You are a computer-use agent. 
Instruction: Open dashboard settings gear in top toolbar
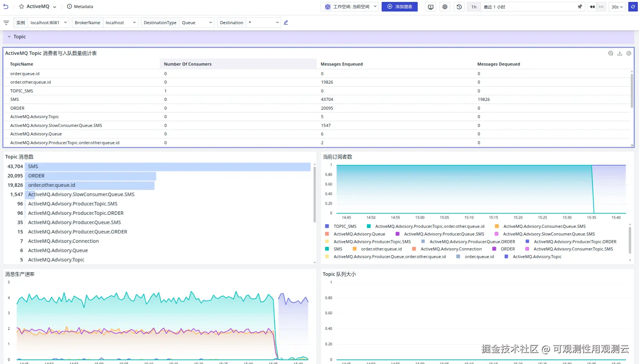pos(445,7)
